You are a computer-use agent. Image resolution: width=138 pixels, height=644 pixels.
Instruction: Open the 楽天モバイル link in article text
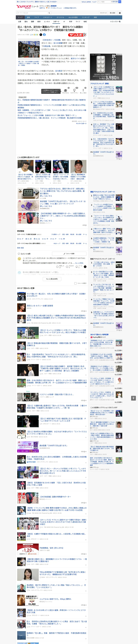click(x=76, y=58)
